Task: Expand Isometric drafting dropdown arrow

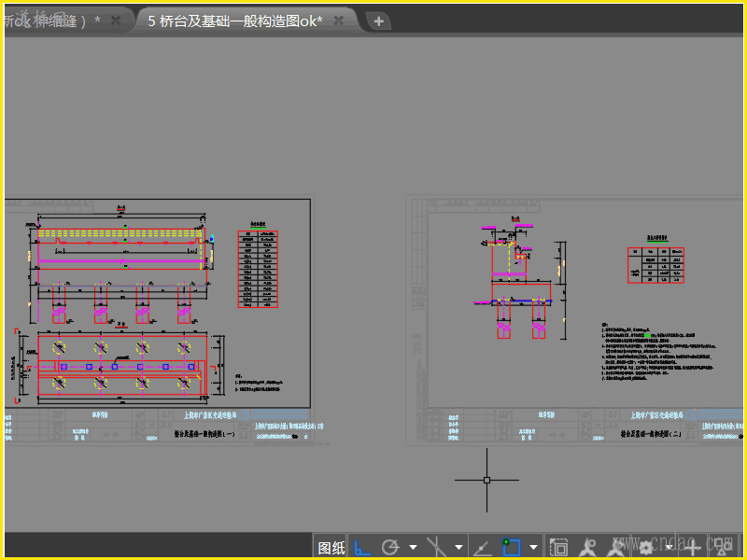Action: tap(458, 548)
